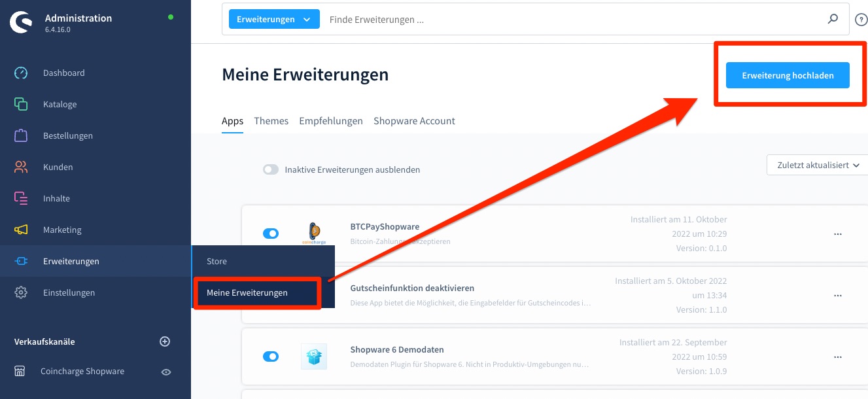868x399 pixels.
Task: Show the Coincharge Shopware eye icon
Action: (x=166, y=372)
